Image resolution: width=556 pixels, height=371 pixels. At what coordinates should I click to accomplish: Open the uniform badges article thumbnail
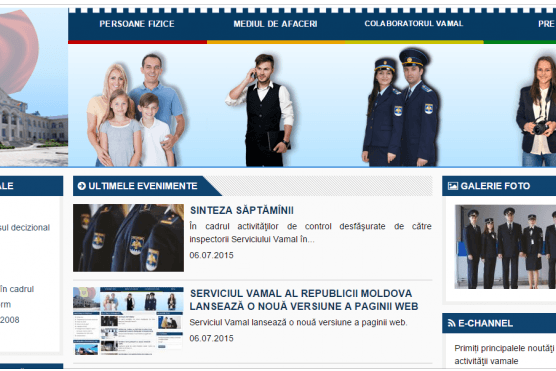point(128,238)
